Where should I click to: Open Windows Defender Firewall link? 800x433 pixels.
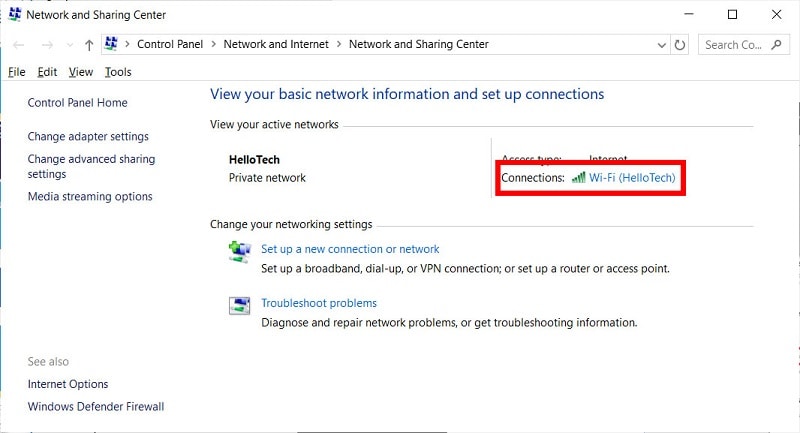tap(96, 407)
